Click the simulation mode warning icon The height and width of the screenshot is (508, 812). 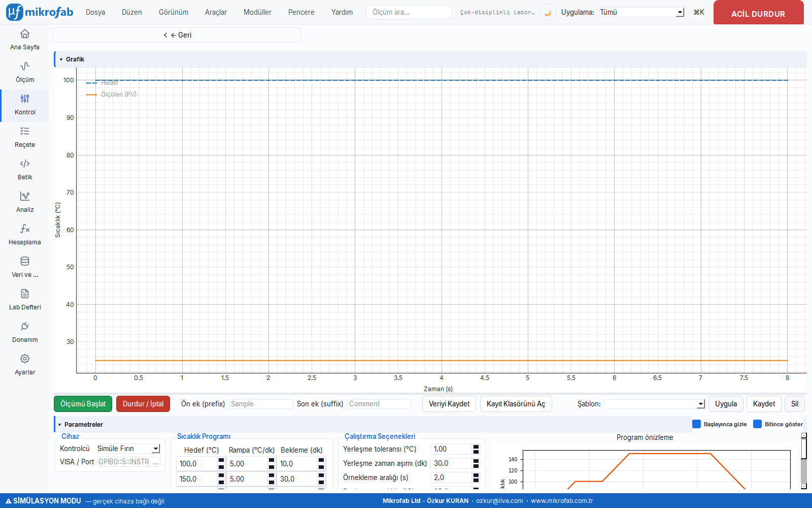click(x=8, y=501)
